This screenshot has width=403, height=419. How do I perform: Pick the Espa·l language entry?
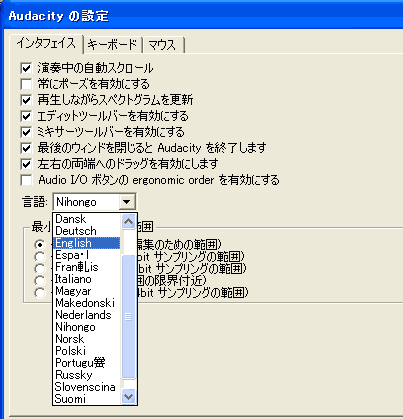[x=87, y=255]
